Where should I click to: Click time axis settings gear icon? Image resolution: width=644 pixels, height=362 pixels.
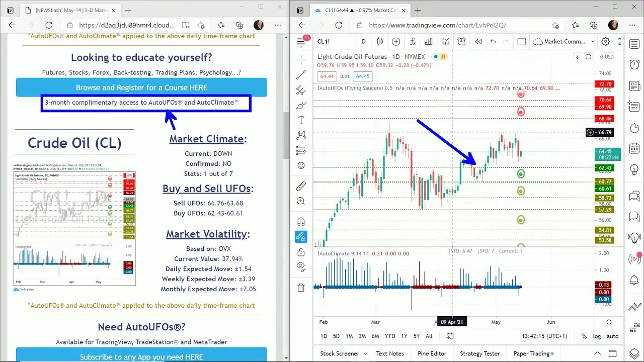(609, 322)
